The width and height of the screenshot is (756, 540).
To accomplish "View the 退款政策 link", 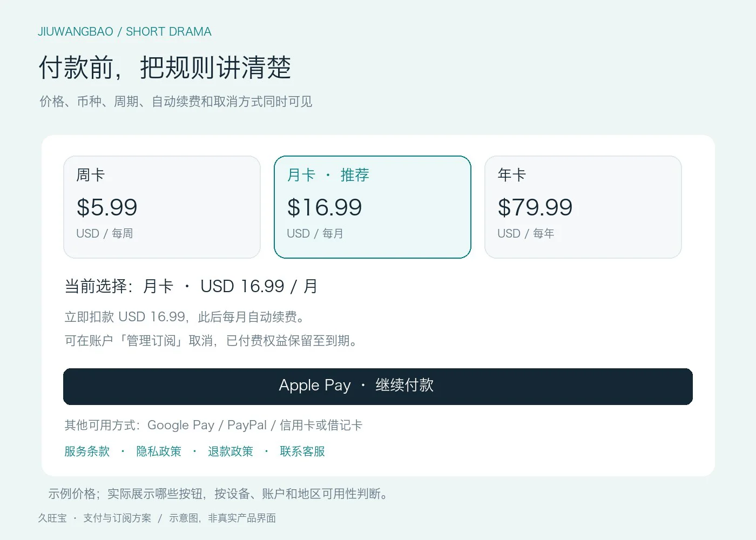I will point(231,451).
